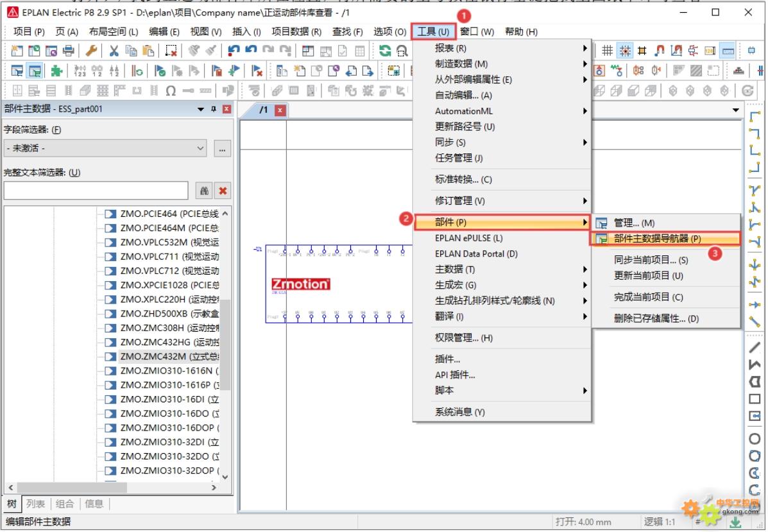The image size is (768, 532).
Task: Click the wrench settings icon
Action: coord(91,51)
